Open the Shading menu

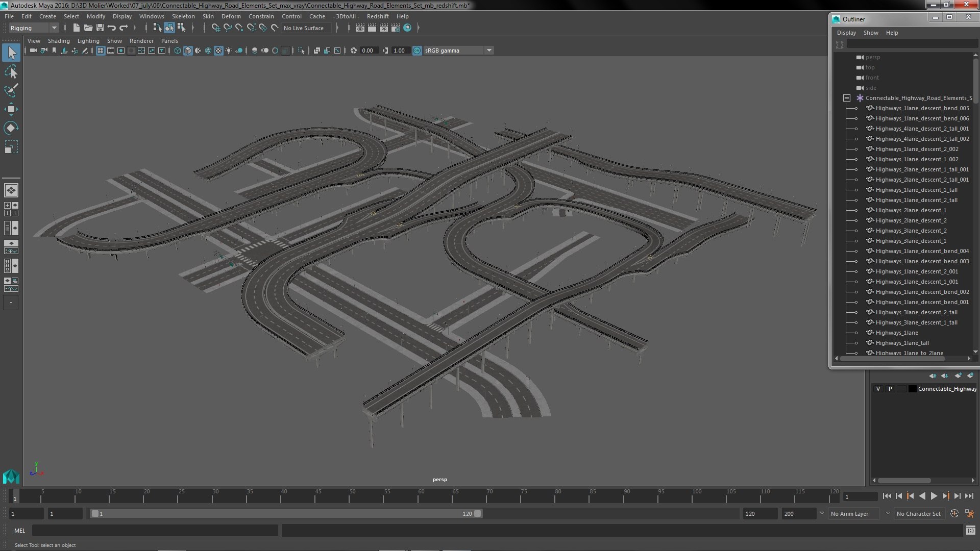pyautogui.click(x=59, y=40)
